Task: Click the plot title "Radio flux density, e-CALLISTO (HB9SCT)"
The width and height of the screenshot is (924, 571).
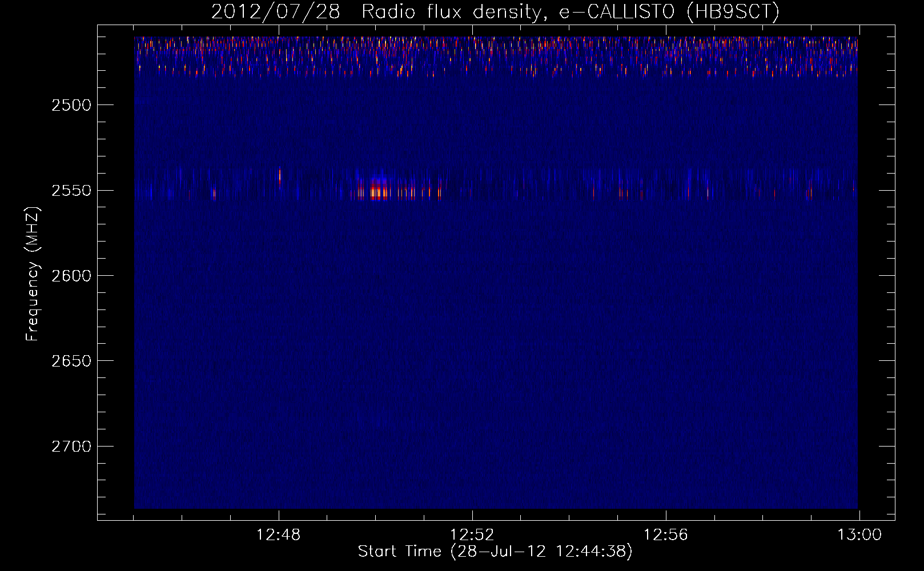Action: (x=571, y=11)
